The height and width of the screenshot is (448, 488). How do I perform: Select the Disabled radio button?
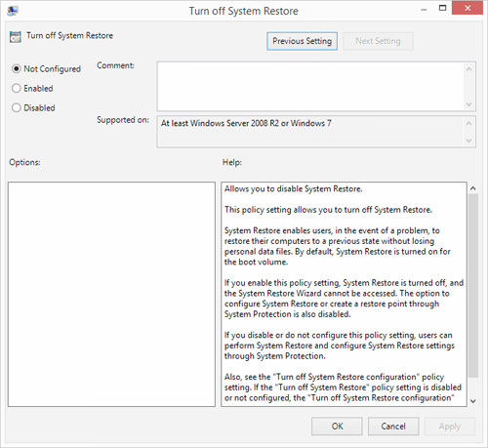click(17, 107)
